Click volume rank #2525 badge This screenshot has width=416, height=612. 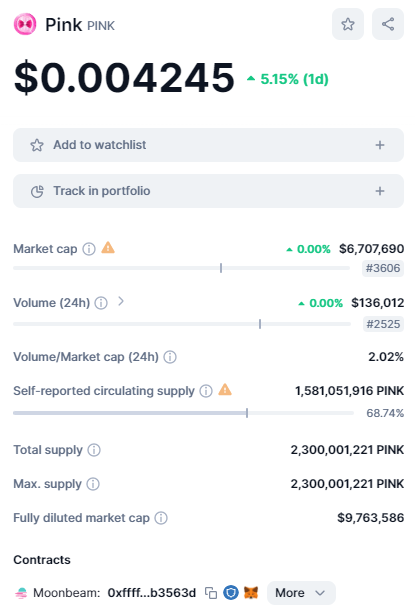[383, 324]
